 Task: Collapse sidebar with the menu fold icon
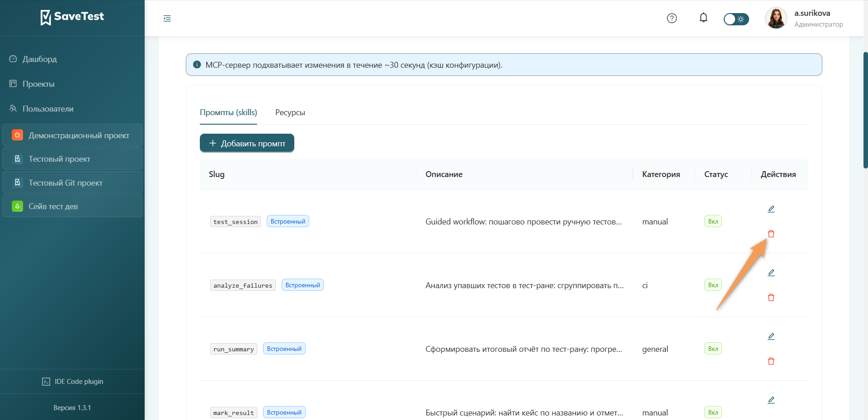(x=167, y=19)
